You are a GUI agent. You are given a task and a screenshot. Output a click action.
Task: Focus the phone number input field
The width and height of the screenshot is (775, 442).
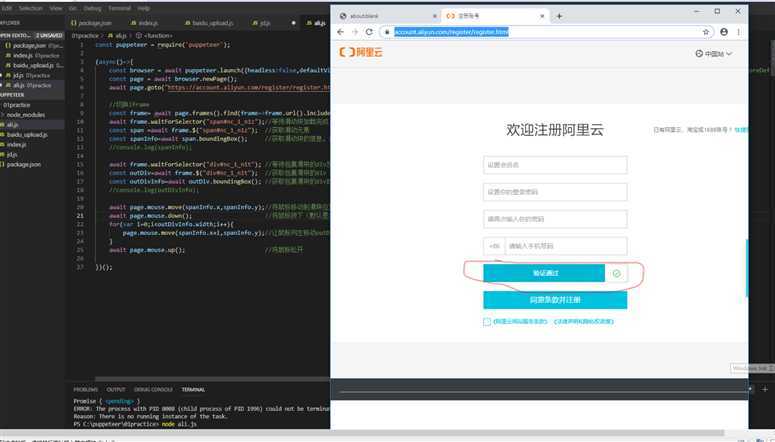[x=565, y=246]
